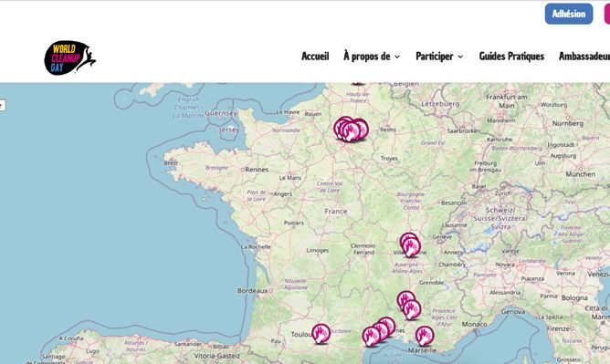Open the Ambassadeurs menu item
Viewport: 610px width, 364px height.
(584, 57)
